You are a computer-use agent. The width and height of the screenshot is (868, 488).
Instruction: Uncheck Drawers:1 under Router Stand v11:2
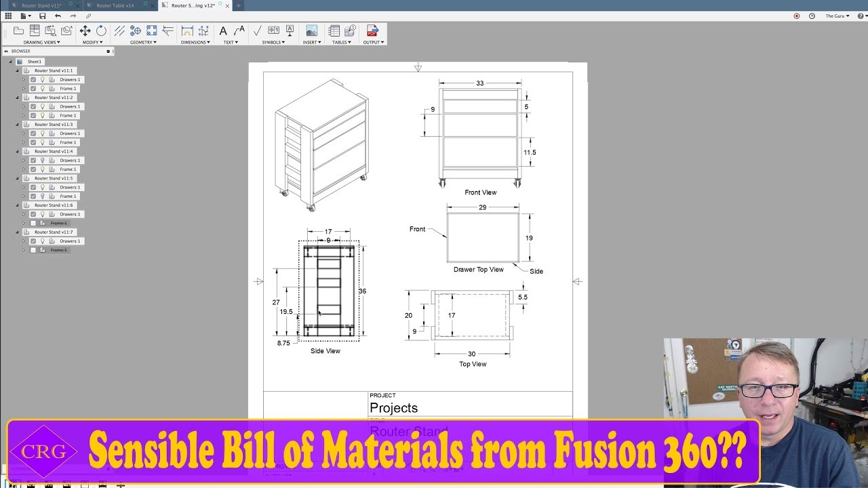pos(33,106)
